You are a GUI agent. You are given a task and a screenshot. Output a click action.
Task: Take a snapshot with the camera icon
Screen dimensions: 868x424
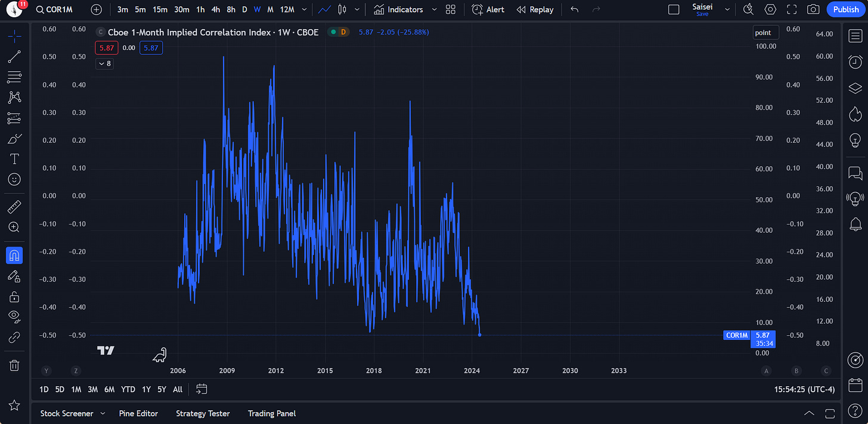(813, 10)
